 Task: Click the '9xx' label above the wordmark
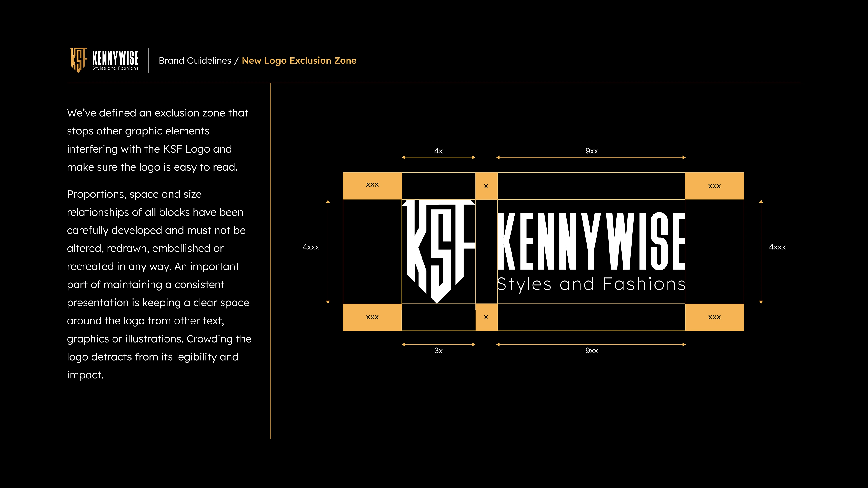tap(591, 151)
